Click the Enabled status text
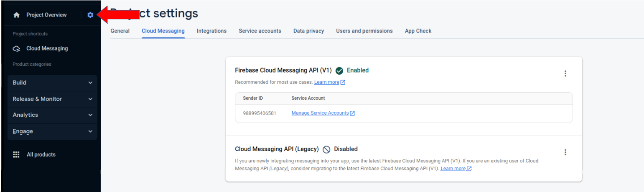This screenshot has height=192, width=644. click(x=358, y=70)
